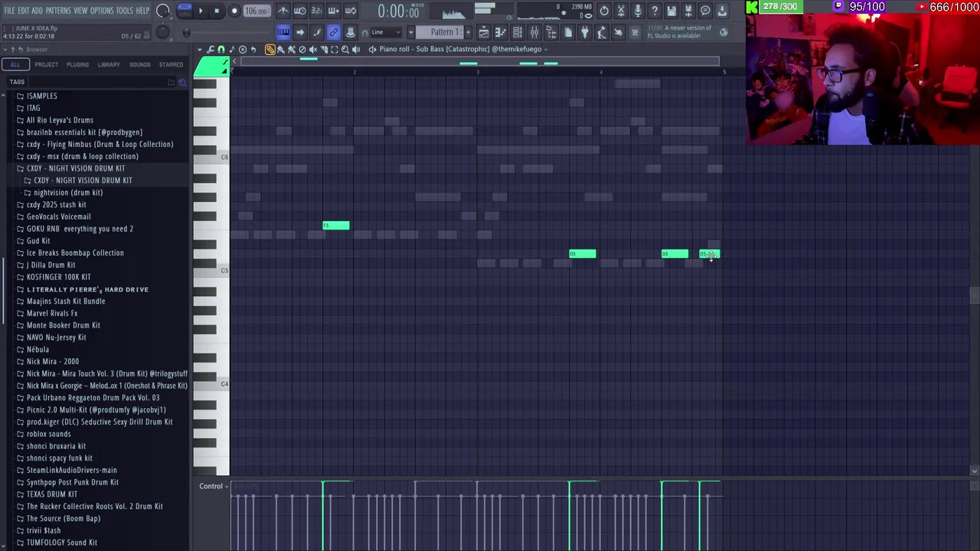The height and width of the screenshot is (551, 980).
Task: Open the Piano roll window icon
Action: 501,32
